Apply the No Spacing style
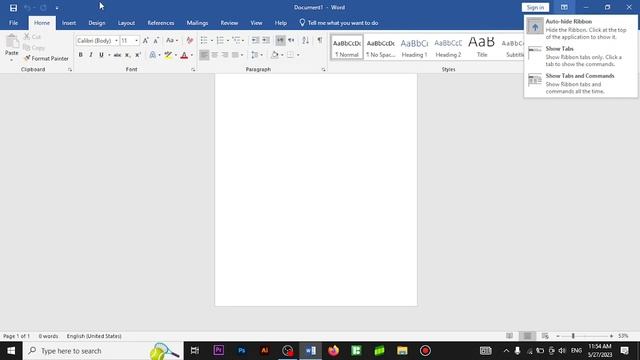640x360 pixels. point(380,48)
